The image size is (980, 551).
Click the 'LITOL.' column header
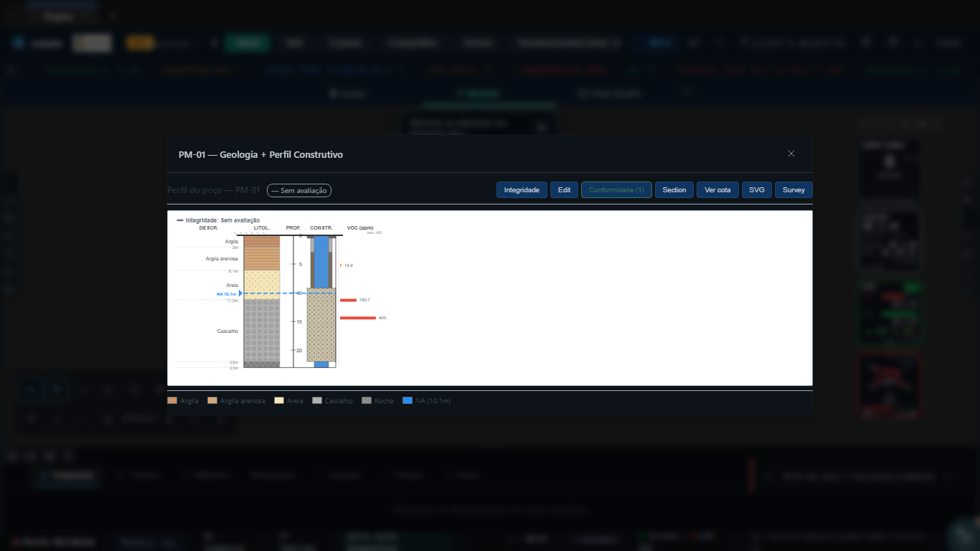pyautogui.click(x=262, y=228)
